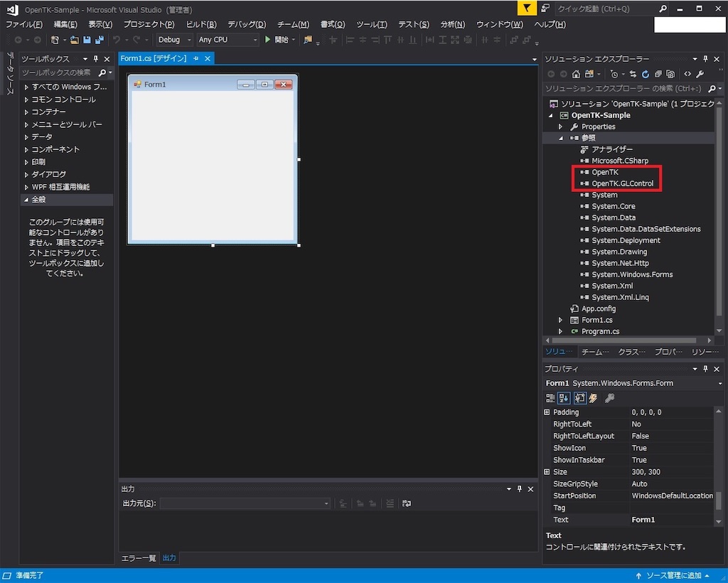Expand Form1.cs node in Solution Explorer

560,320
